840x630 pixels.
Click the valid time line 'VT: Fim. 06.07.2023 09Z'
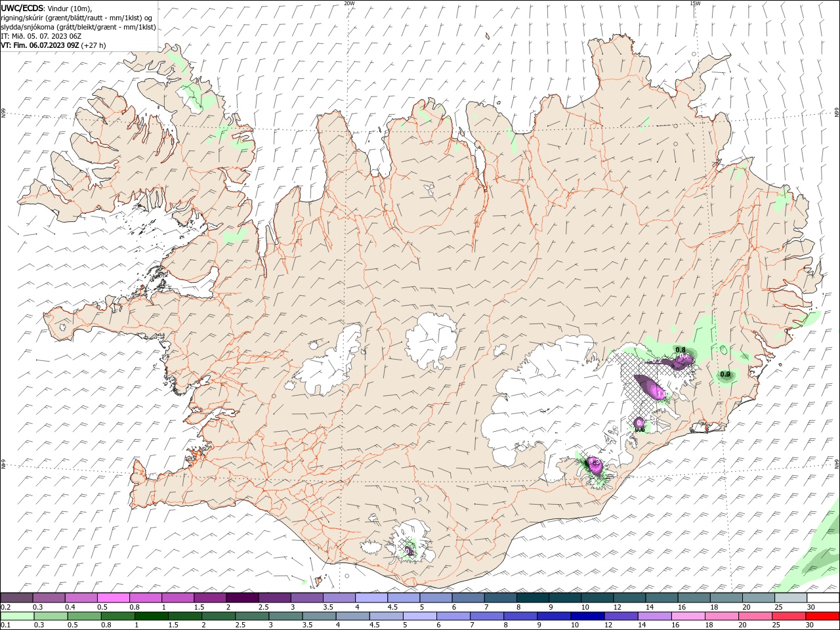(x=40, y=45)
